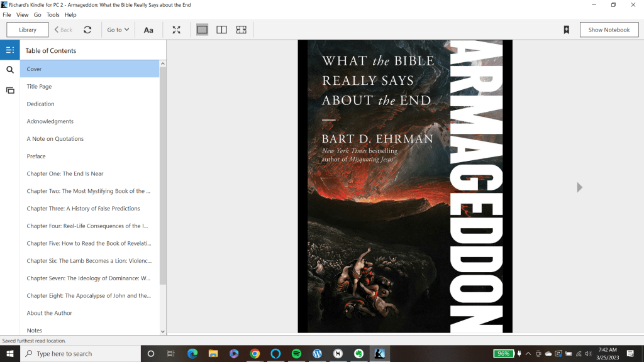The width and height of the screenshot is (644, 362).
Task: Open the search panel magnifier icon
Action: (x=10, y=70)
